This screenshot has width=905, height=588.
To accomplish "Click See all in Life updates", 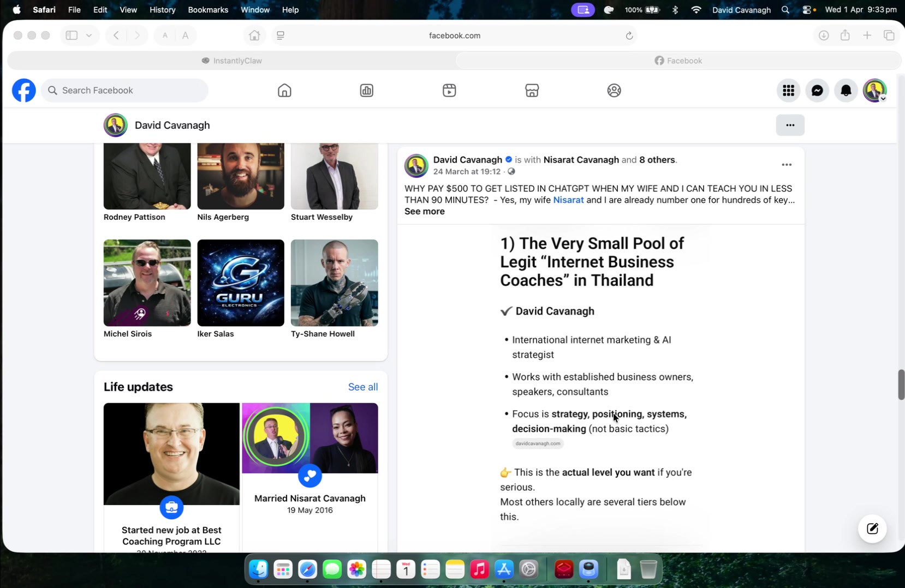I will (363, 387).
